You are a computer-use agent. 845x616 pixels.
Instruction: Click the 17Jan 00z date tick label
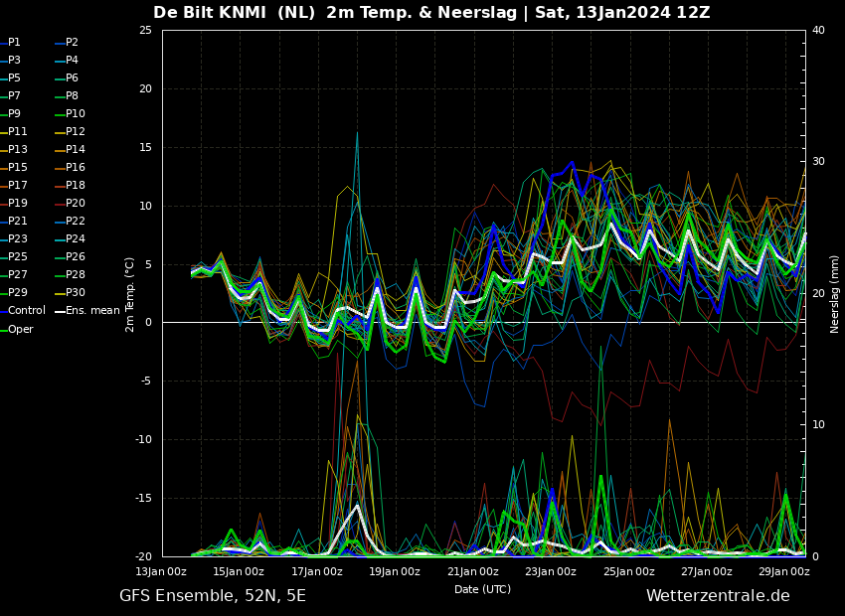[316, 572]
